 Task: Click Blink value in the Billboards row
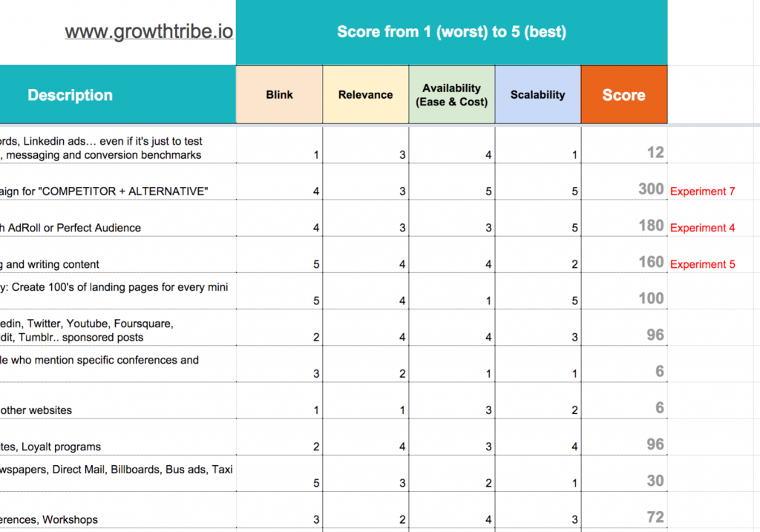(279, 474)
